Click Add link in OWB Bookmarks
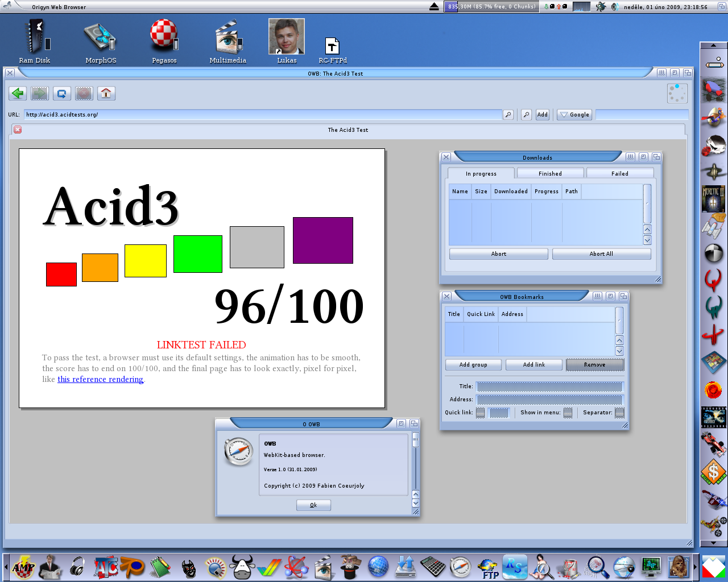This screenshot has height=582, width=728. click(534, 365)
